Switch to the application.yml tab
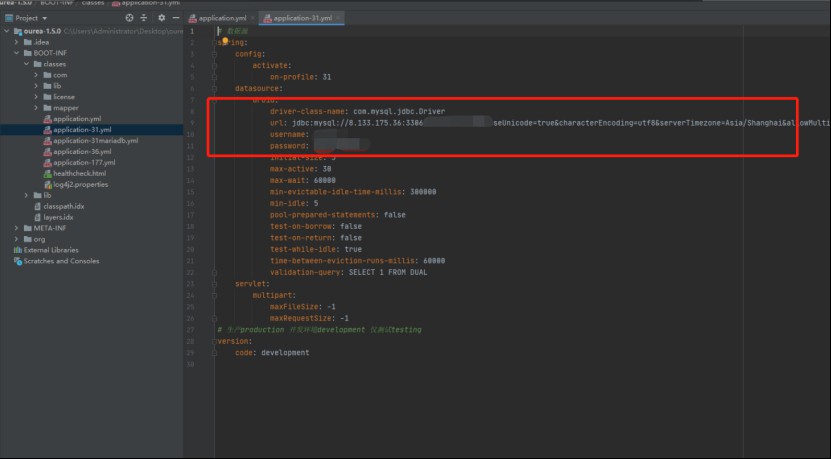 (222, 18)
